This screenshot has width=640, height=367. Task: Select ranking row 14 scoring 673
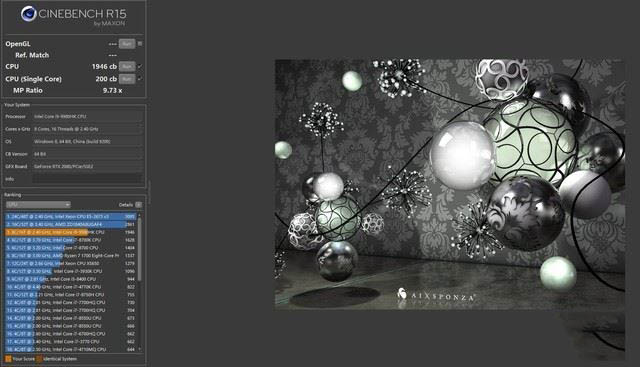[71, 318]
